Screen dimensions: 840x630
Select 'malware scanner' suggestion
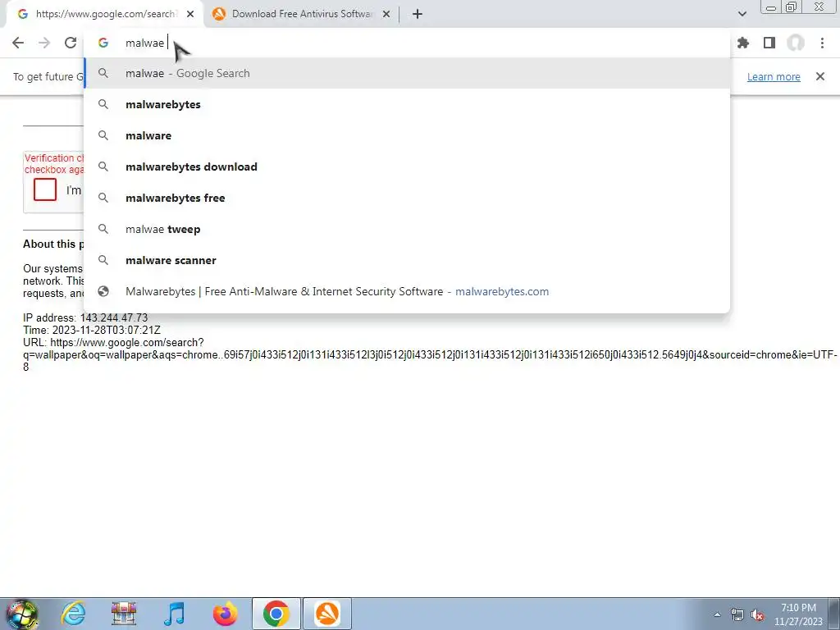tap(407, 260)
